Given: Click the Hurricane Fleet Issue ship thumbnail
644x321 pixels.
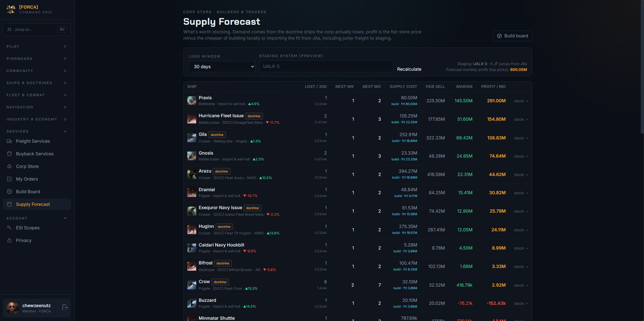Looking at the screenshot, I should tap(192, 119).
